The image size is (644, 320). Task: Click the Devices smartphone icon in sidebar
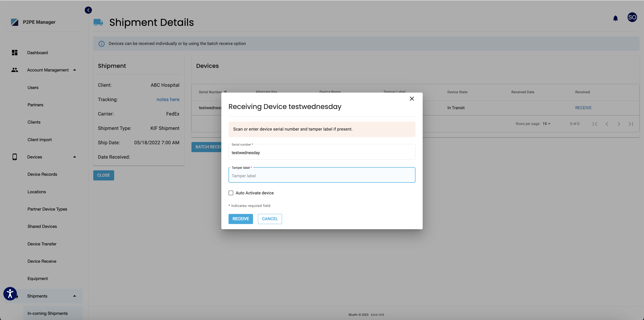coord(14,157)
